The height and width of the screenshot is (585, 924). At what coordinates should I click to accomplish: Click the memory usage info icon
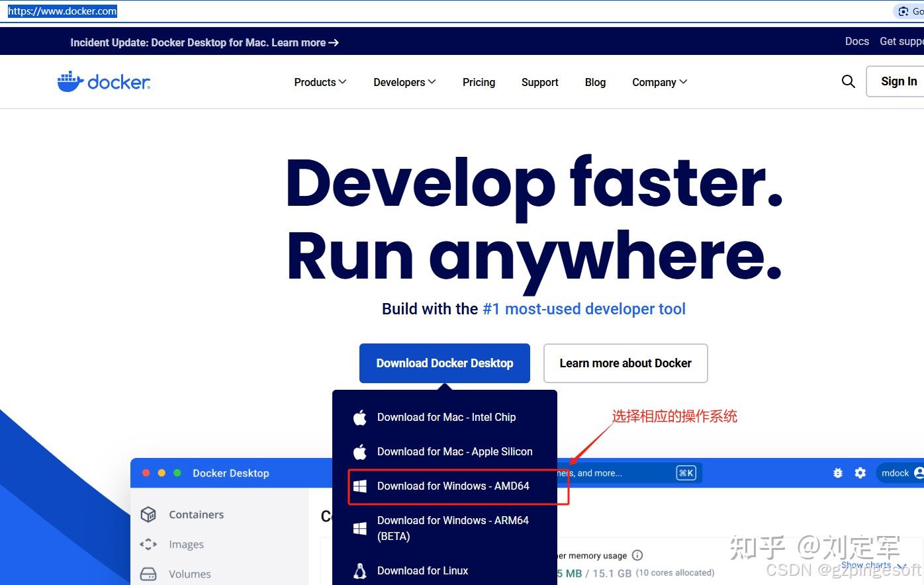tap(637, 555)
